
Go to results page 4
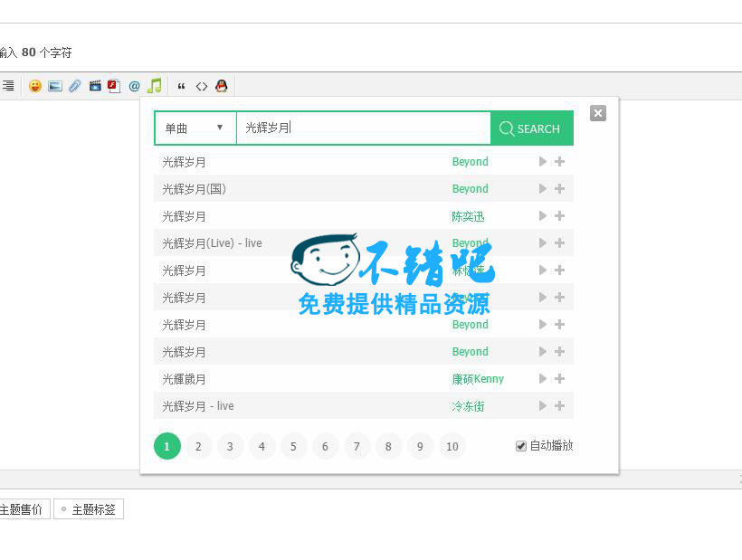point(262,446)
